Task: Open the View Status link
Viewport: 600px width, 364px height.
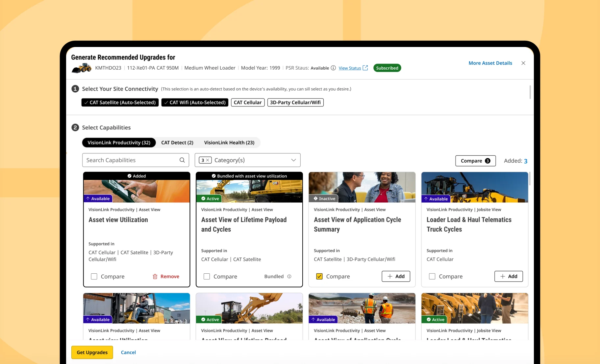Action: pos(350,68)
